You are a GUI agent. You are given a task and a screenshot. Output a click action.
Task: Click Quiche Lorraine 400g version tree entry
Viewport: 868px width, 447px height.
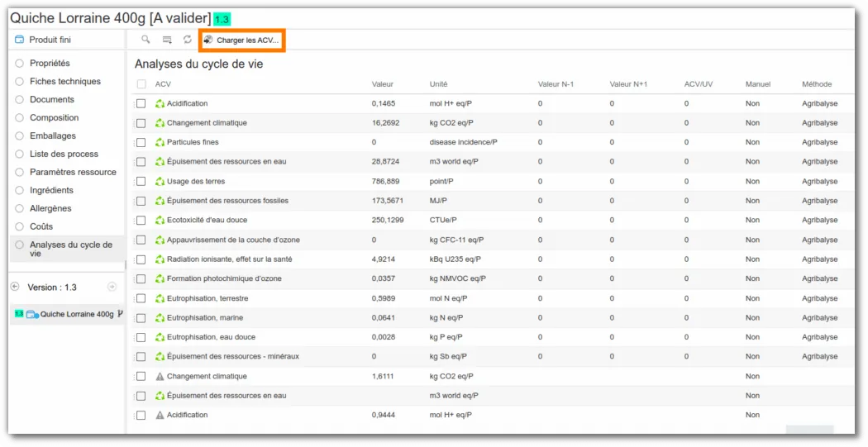pyautogui.click(x=76, y=314)
